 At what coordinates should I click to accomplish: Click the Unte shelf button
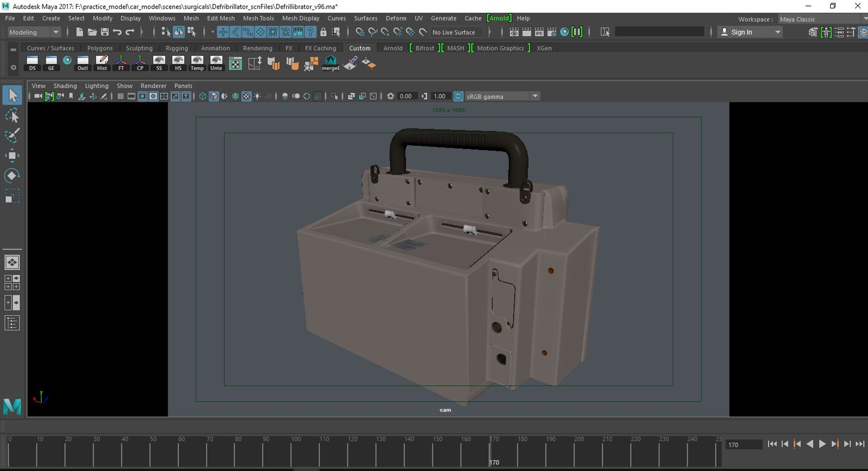216,63
